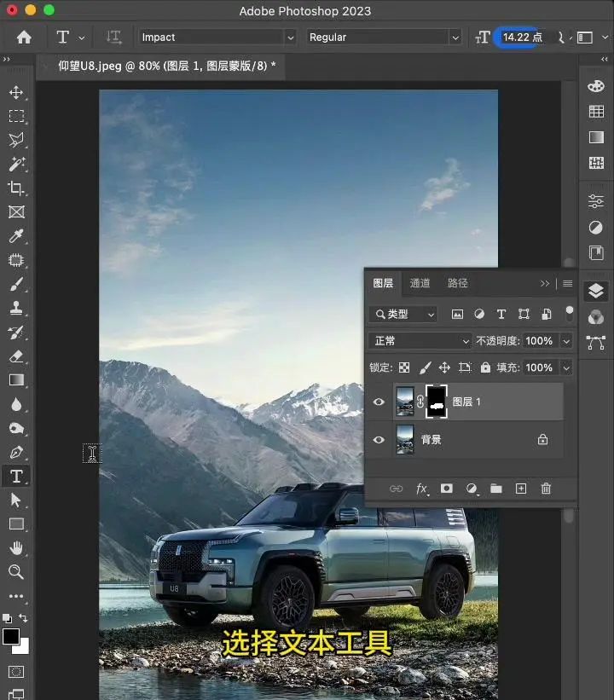Screen dimensions: 614x700
Task: Select the Brush tool
Action: tap(16, 284)
